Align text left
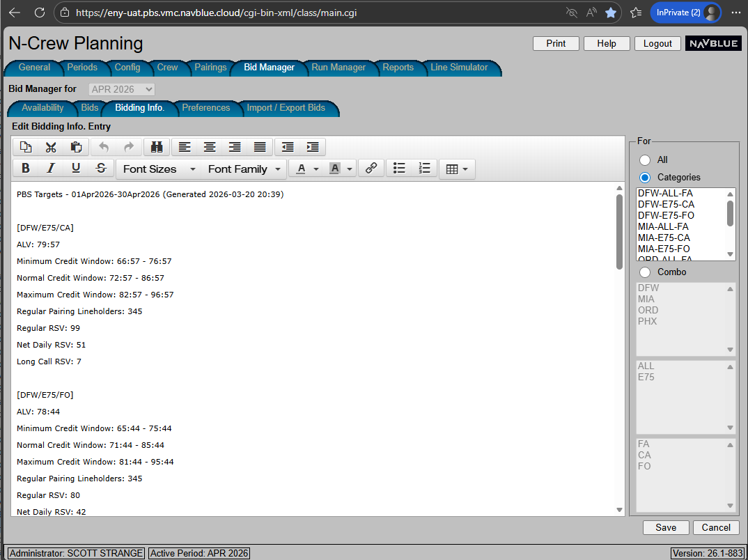Image resolution: width=748 pixels, height=560 pixels. tap(185, 147)
